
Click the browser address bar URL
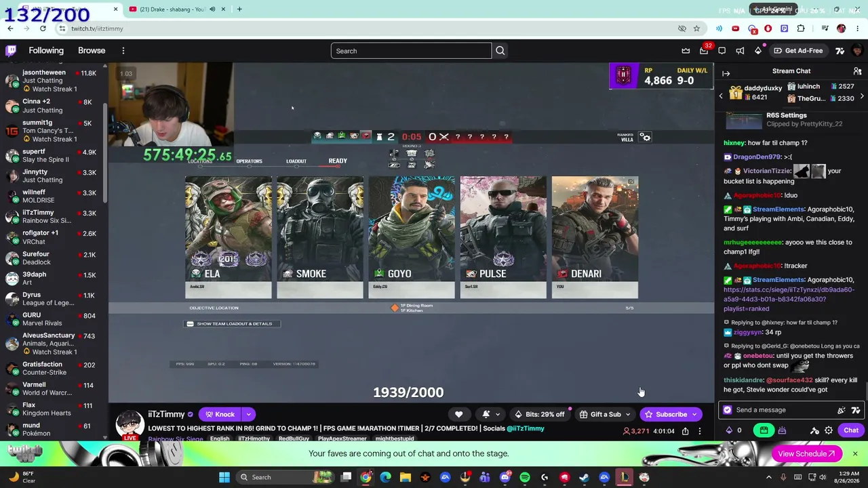(x=97, y=28)
